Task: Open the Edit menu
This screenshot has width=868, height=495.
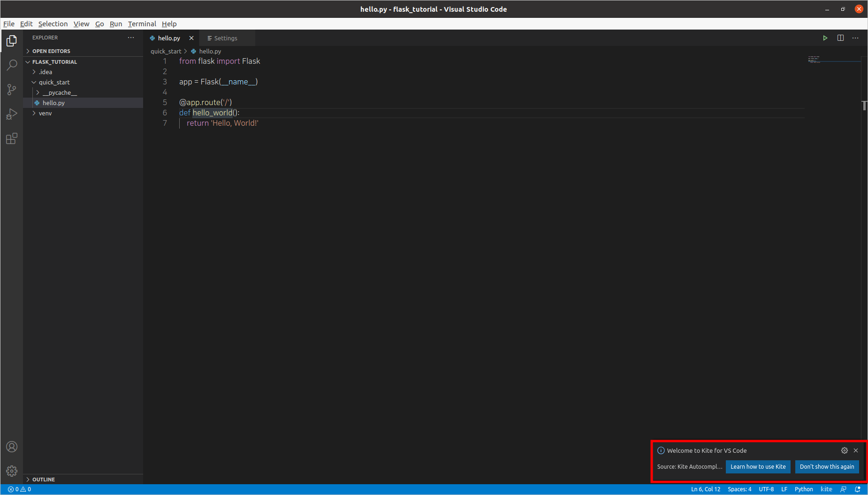Action: coord(26,24)
